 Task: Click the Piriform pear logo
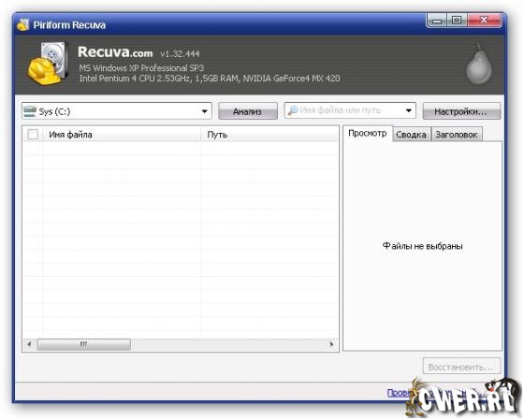click(479, 65)
